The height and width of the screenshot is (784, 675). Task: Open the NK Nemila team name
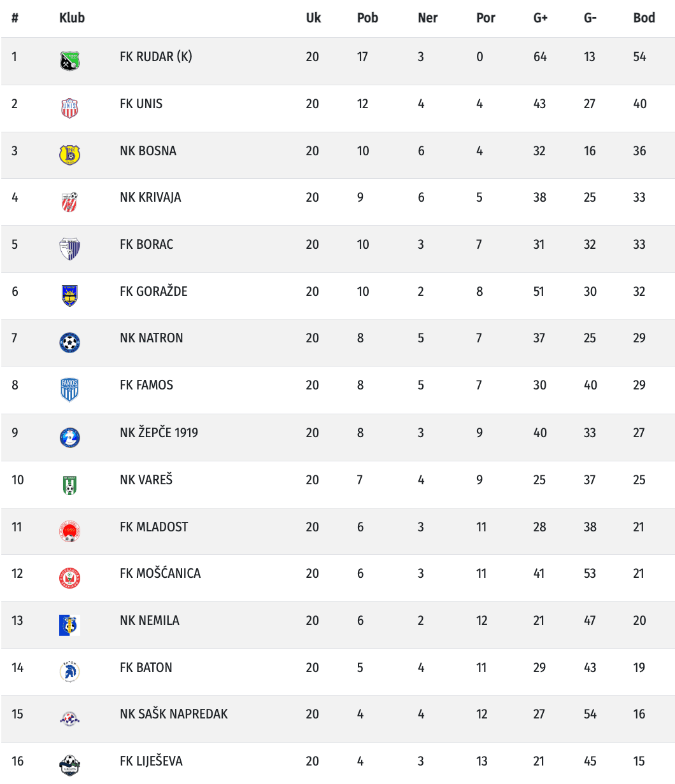coord(149,620)
